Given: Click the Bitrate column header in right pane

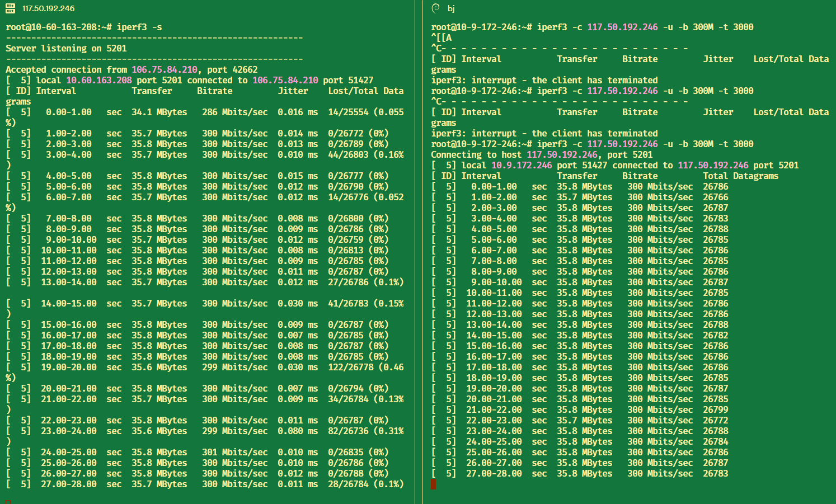Looking at the screenshot, I should (x=640, y=175).
